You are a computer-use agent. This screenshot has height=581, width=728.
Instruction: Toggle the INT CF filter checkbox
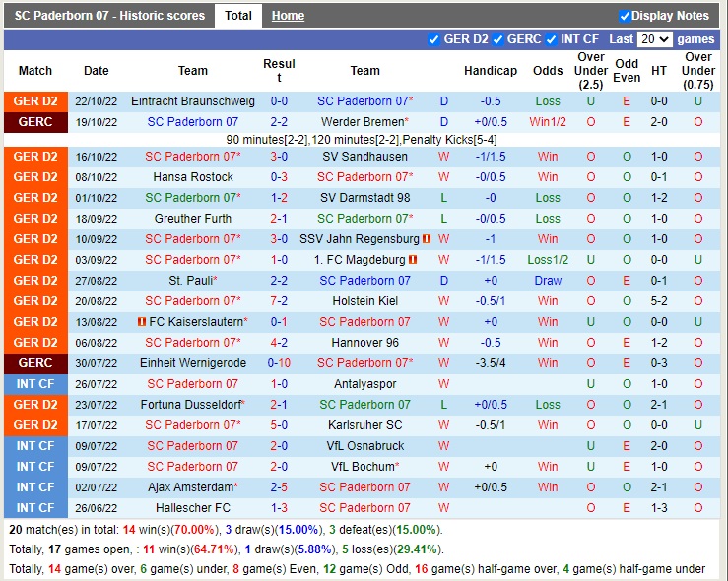(x=554, y=39)
